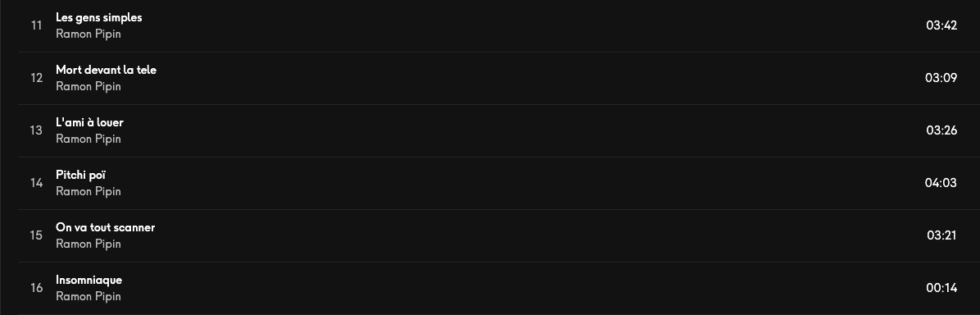
Task: Click track number 16
Action: [36, 288]
